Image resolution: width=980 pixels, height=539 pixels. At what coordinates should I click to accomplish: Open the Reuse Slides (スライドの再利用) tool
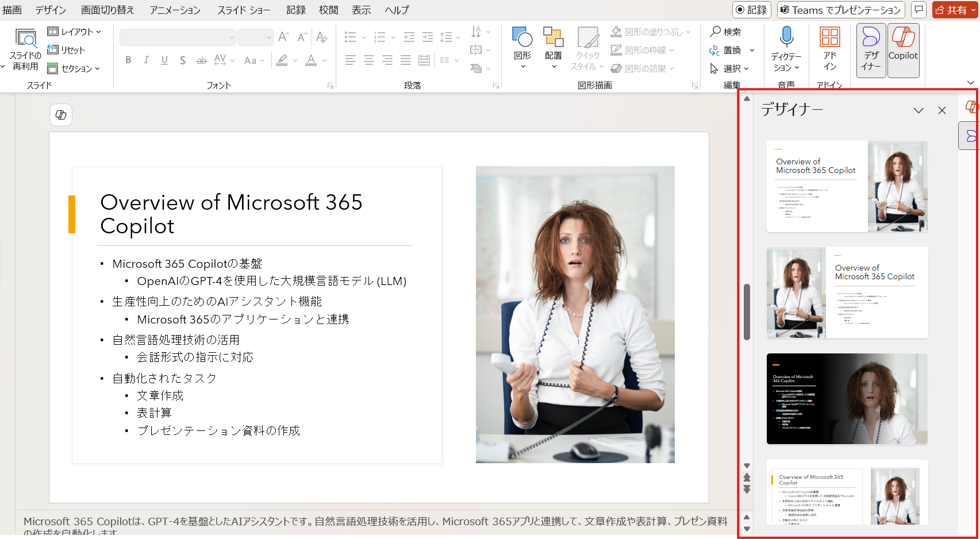(25, 49)
